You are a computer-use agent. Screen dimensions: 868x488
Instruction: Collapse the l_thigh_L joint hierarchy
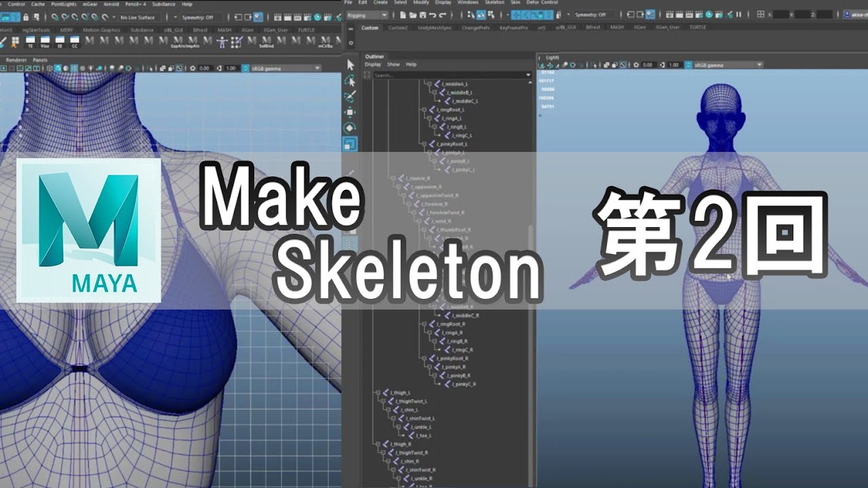click(x=377, y=393)
